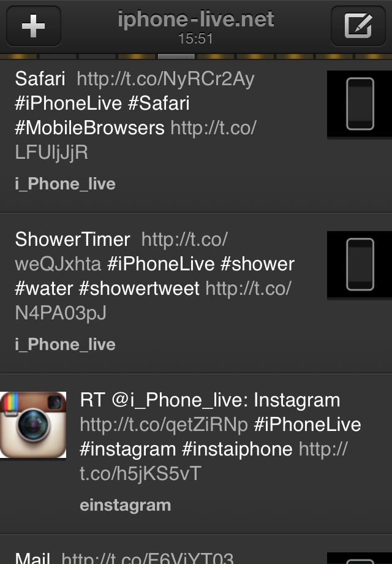
Task: Select the highlighted gray column tab indicator
Action: (176, 56)
